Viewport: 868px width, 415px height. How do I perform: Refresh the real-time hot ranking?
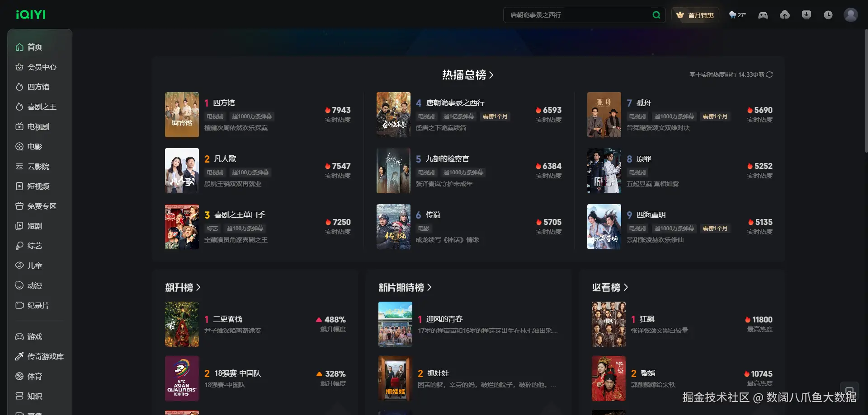pyautogui.click(x=769, y=75)
